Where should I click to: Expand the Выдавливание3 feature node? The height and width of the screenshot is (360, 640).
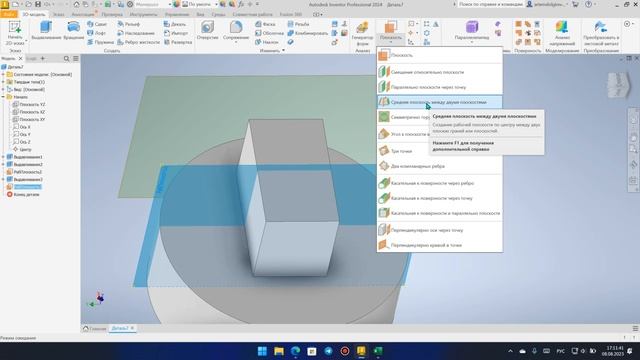[3, 180]
